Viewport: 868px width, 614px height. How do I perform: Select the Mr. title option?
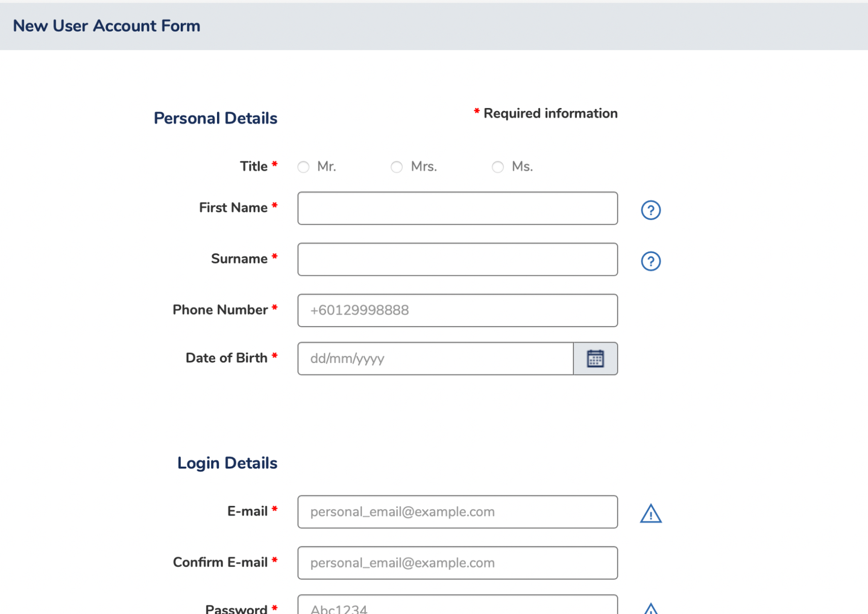(303, 167)
